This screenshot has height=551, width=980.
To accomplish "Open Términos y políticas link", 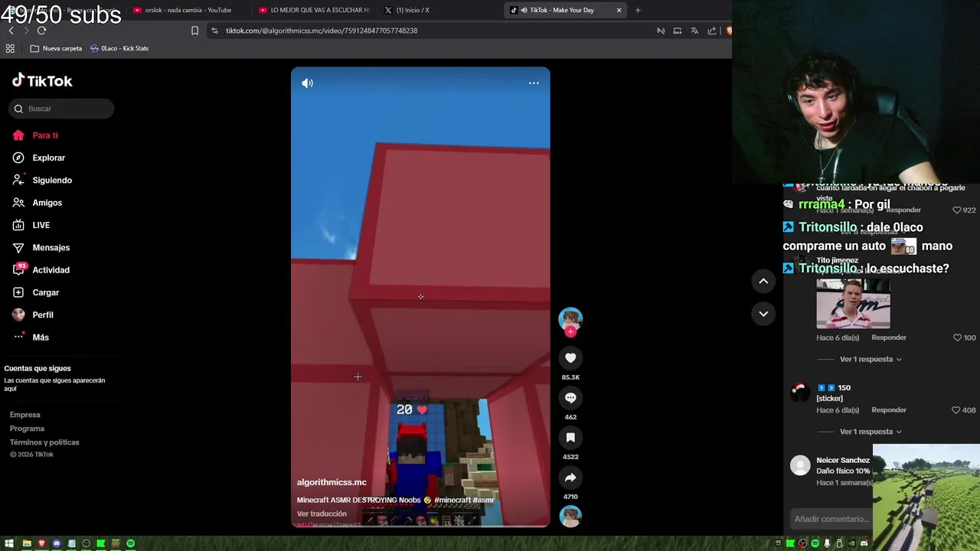I will coord(44,442).
